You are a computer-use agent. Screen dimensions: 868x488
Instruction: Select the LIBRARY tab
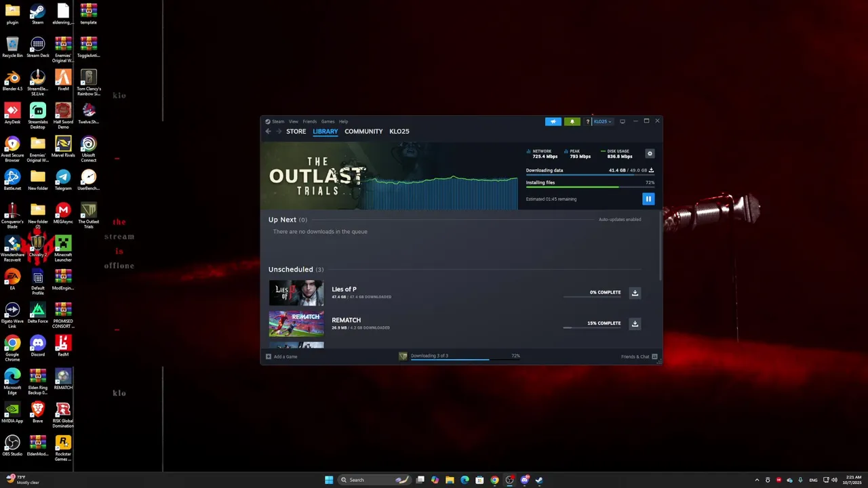[325, 131]
